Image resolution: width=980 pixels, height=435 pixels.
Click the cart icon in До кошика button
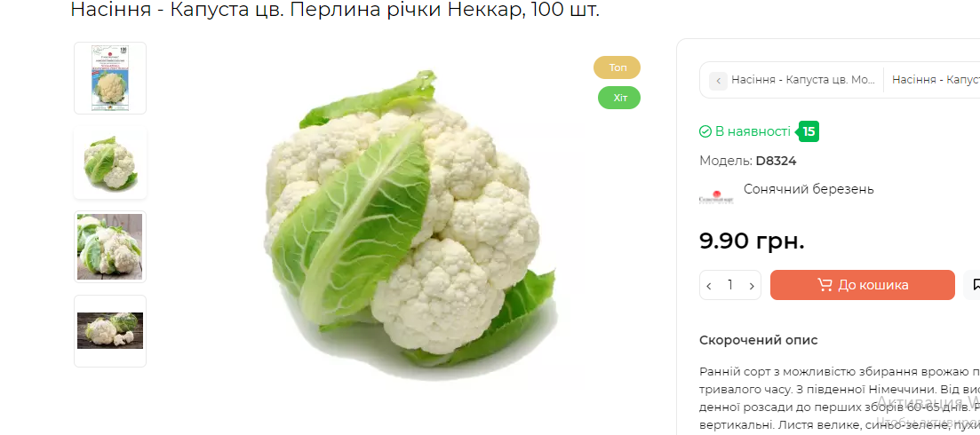[x=825, y=285]
